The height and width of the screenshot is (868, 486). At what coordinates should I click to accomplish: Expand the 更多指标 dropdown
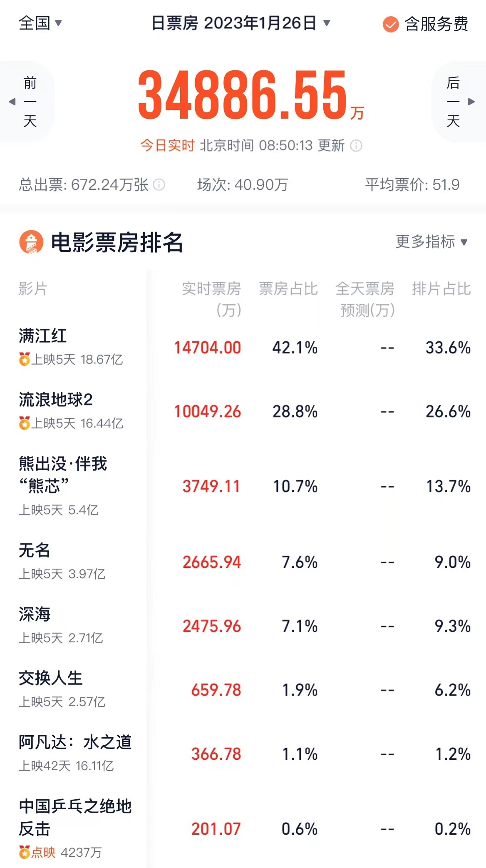click(431, 241)
